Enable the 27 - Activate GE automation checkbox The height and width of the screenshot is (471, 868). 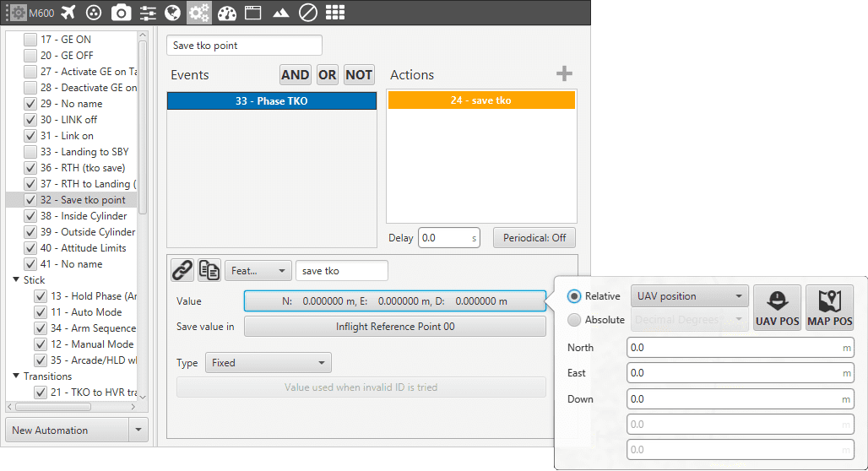[30, 72]
